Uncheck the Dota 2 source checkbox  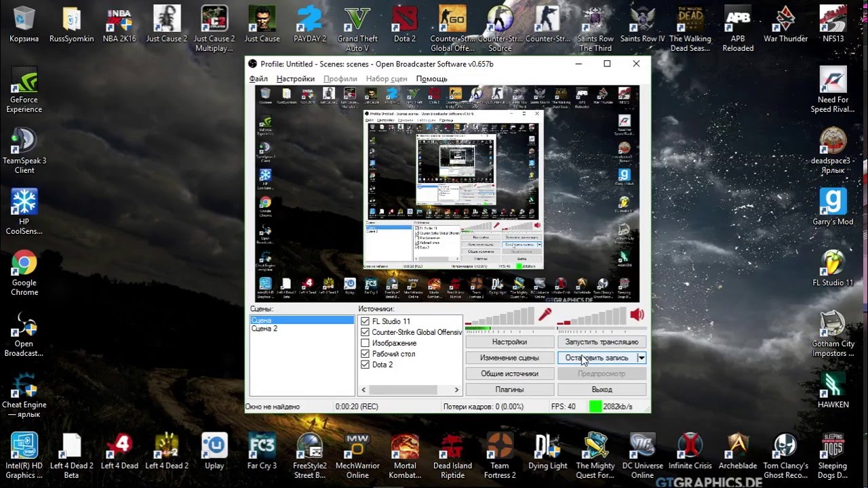point(366,365)
